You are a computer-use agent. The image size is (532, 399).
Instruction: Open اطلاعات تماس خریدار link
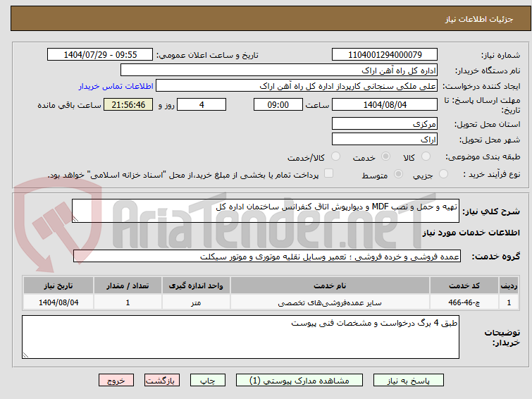click(116, 86)
